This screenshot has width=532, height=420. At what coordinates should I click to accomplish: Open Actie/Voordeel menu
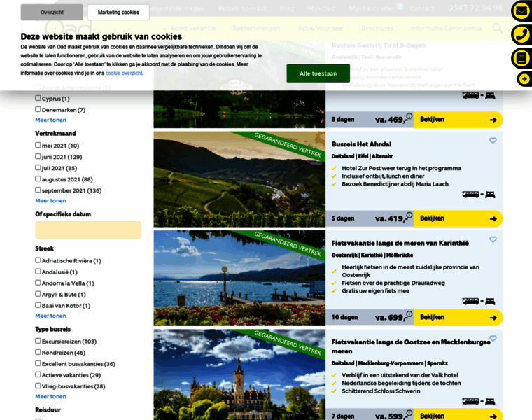point(321,28)
